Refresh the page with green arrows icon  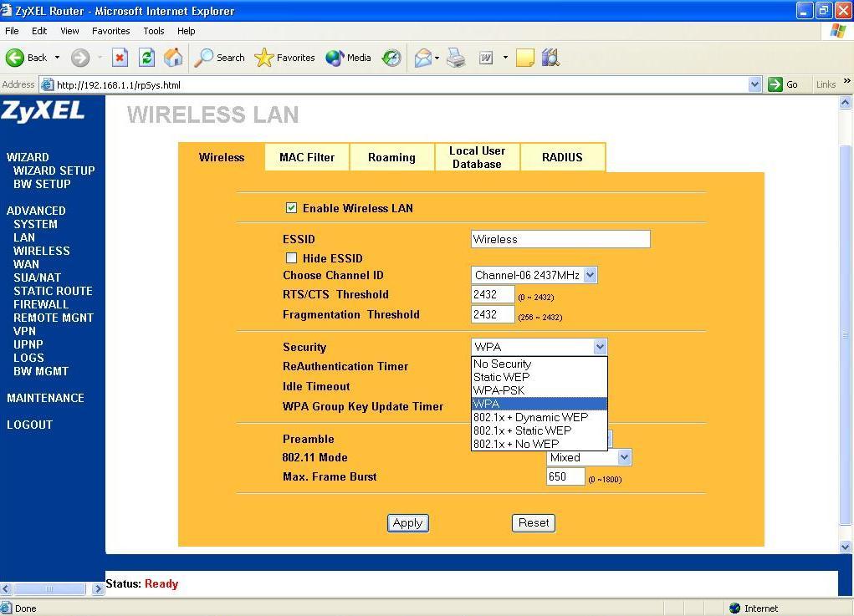pos(146,57)
